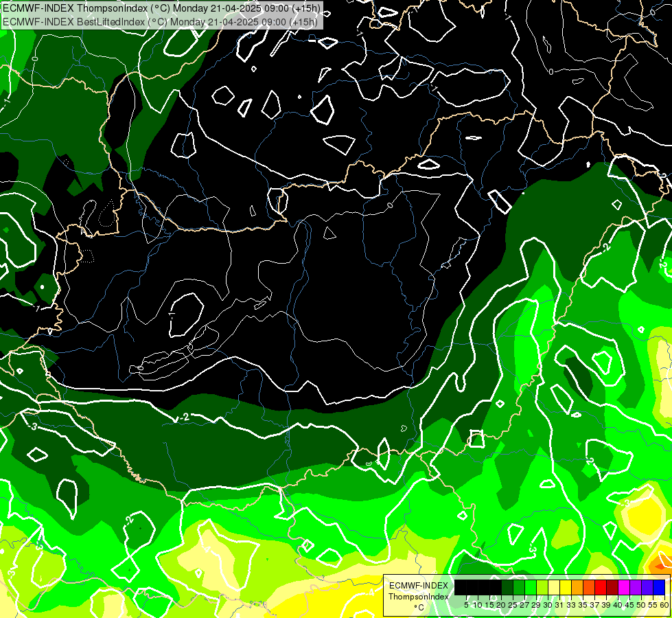Select the magenta 40–45 legend swatch
The image size is (672, 618).
624,588
